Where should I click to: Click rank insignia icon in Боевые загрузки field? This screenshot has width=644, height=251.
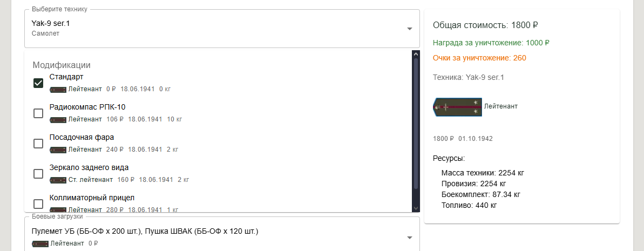40,243
